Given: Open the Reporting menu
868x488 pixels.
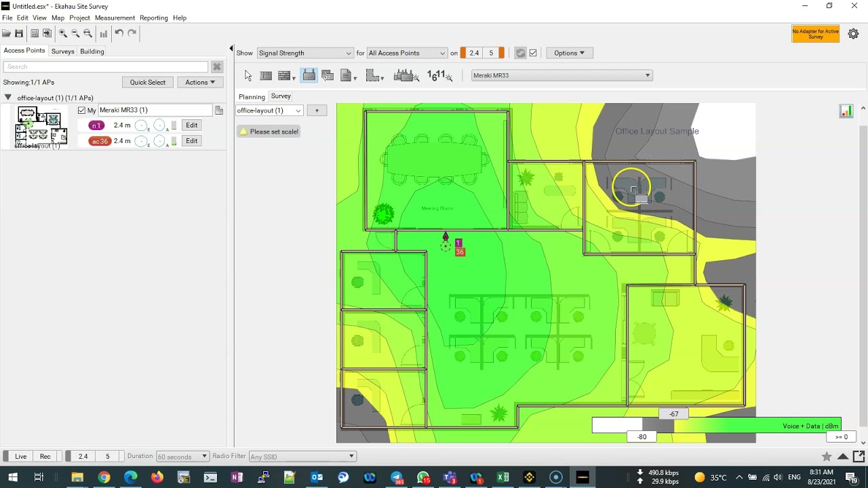Looking at the screenshot, I should tap(154, 18).
